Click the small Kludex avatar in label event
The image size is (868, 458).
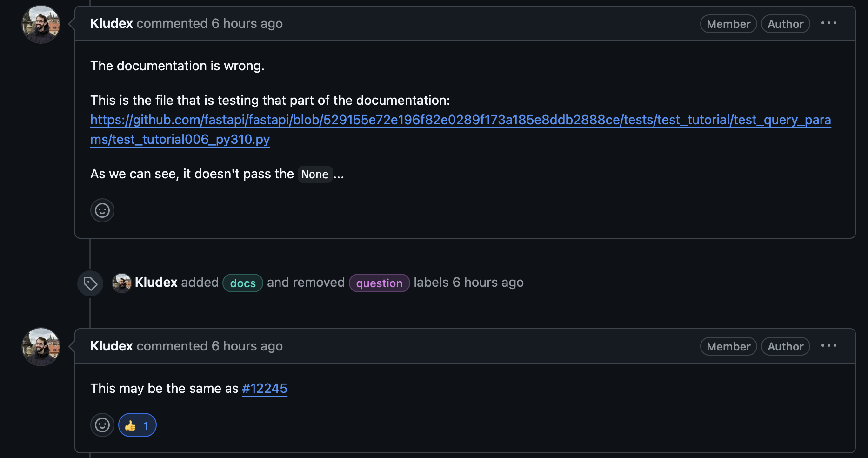122,283
